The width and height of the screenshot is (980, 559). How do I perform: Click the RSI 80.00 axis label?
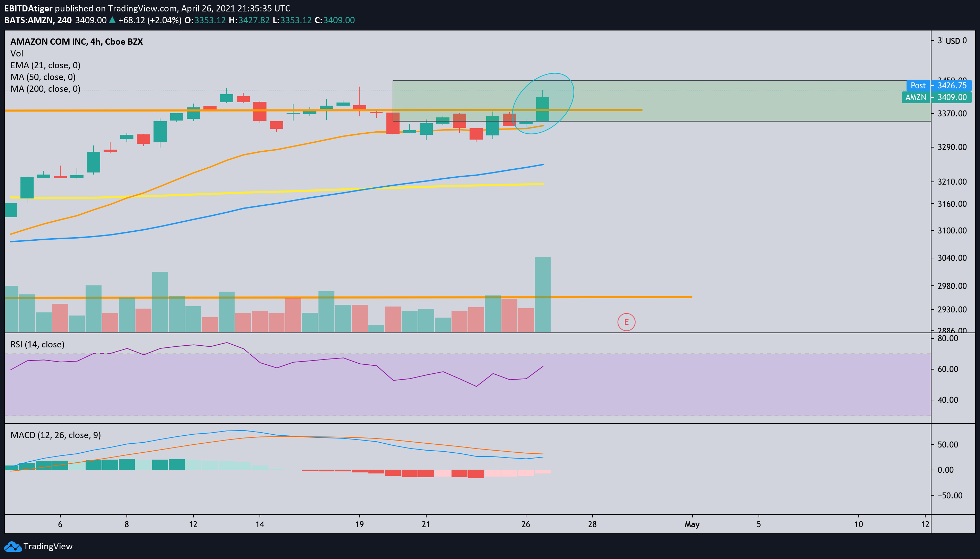click(948, 338)
